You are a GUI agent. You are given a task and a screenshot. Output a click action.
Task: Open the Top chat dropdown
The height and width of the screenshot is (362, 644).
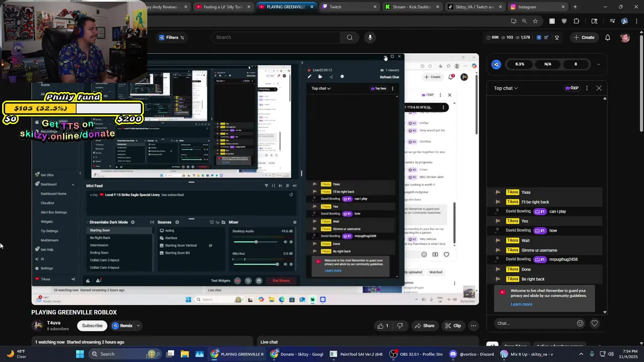coord(506,88)
